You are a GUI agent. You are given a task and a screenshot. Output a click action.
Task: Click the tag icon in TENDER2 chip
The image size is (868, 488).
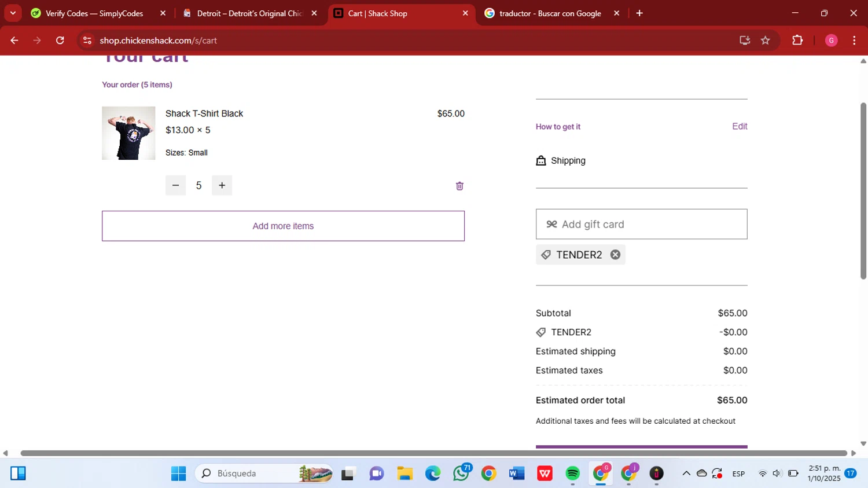[546, 255]
